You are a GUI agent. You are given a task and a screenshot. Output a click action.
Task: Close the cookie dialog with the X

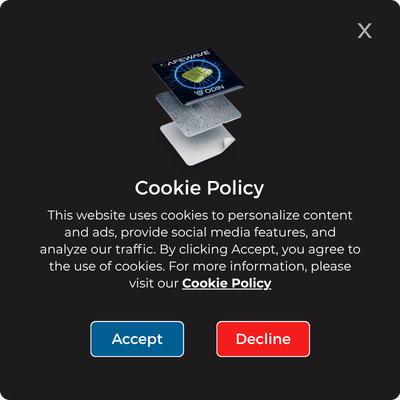(x=364, y=31)
